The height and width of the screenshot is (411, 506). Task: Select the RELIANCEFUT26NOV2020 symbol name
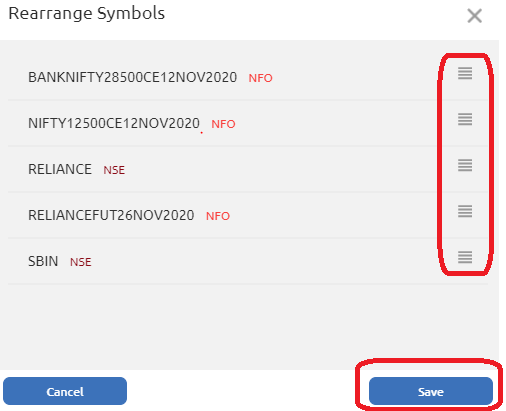tap(111, 215)
